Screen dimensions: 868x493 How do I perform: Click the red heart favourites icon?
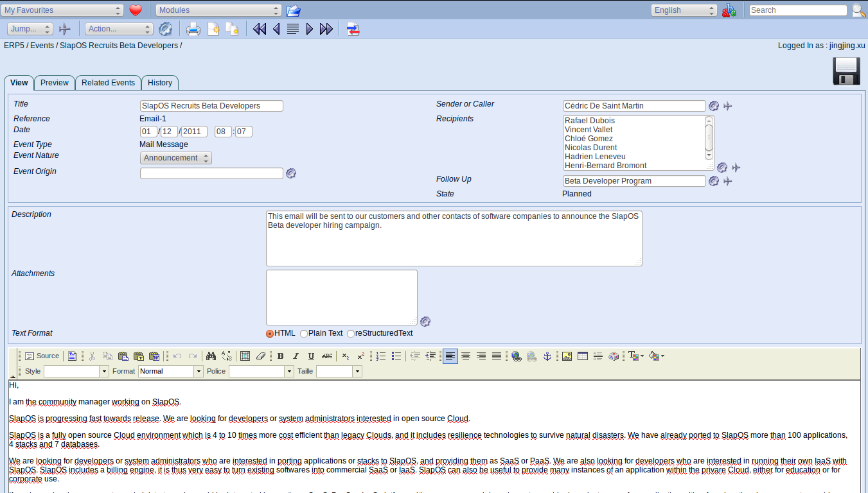[x=135, y=10]
